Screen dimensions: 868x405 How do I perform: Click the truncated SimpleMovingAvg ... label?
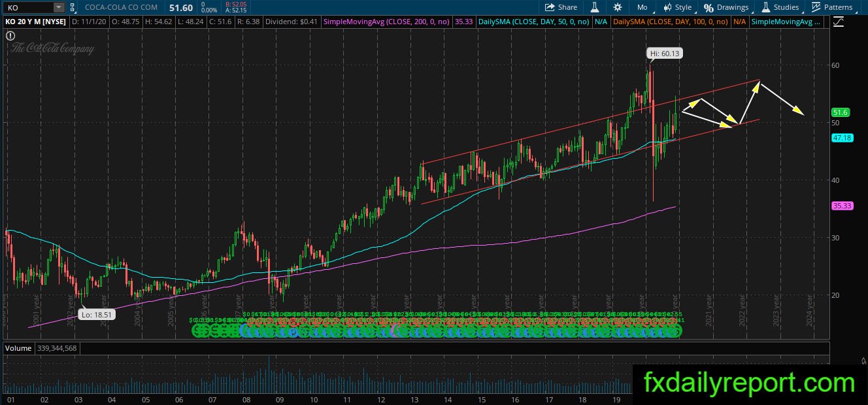(787, 22)
